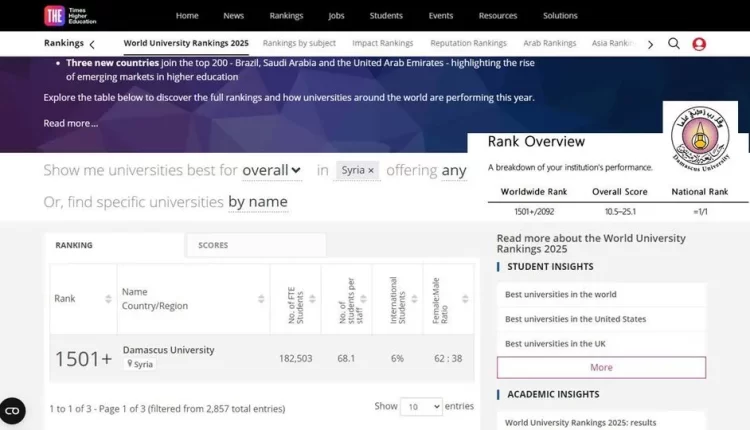Screen dimensions: 750x430
Task: Click the ACADEMIC INSIGHTS heading
Action: [x=553, y=395]
